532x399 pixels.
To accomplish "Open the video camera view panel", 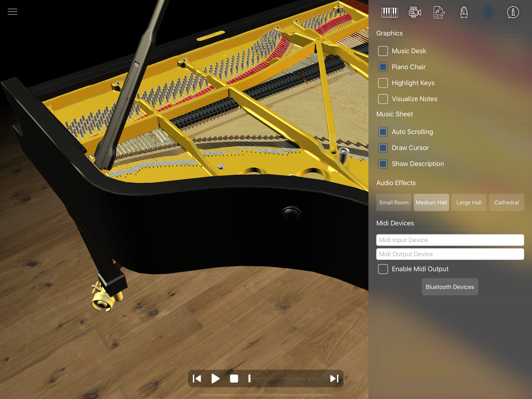I will 415,12.
